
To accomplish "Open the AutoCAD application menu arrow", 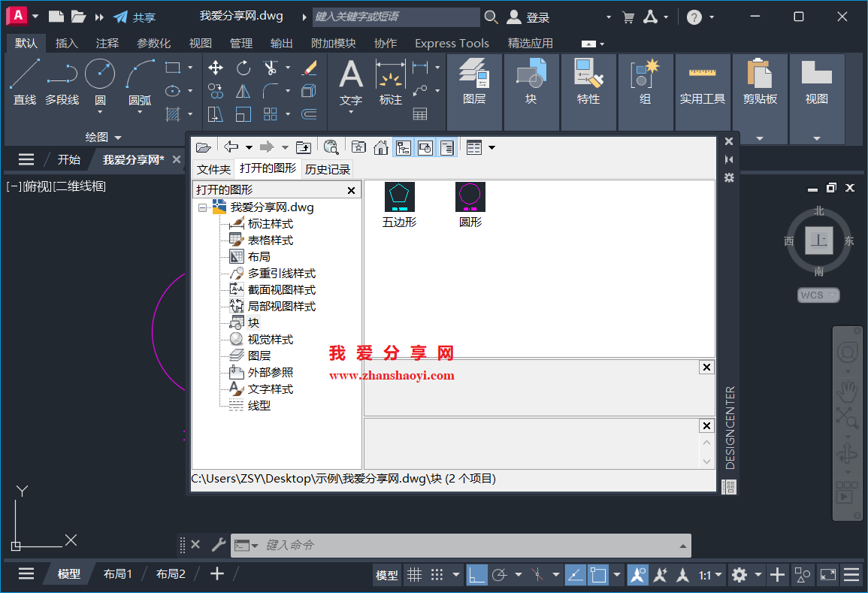I will pos(35,16).
